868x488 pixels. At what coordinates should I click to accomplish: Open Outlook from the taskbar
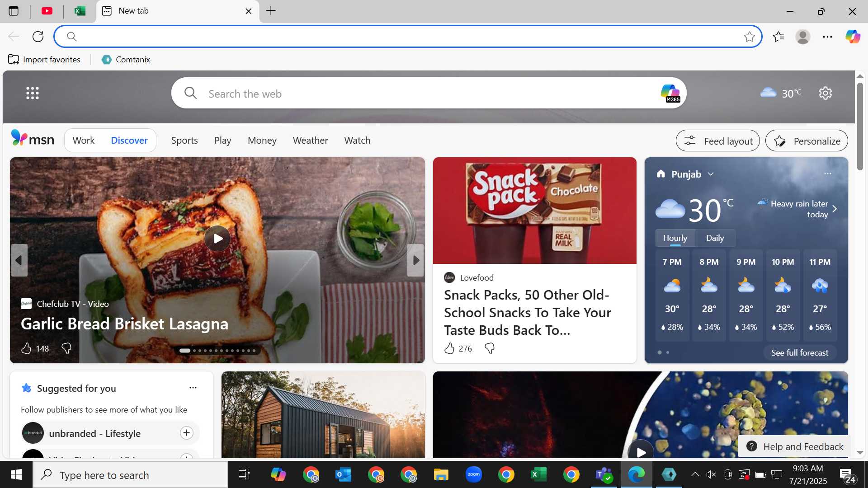pos(344,474)
